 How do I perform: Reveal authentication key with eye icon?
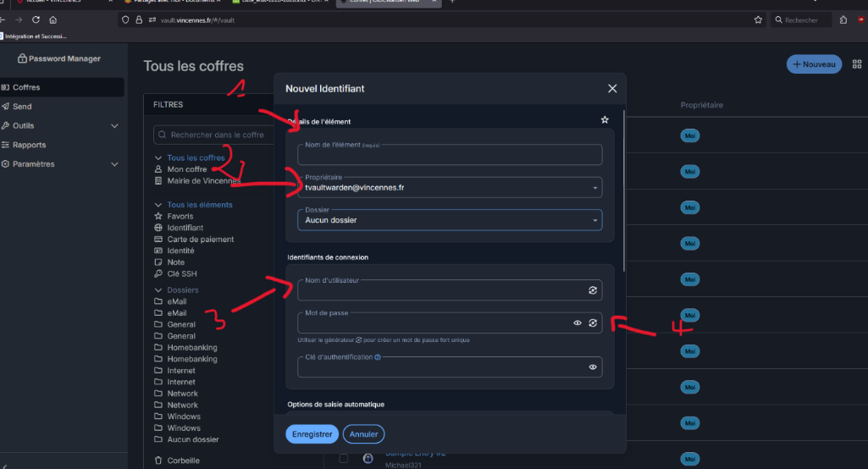(592, 367)
